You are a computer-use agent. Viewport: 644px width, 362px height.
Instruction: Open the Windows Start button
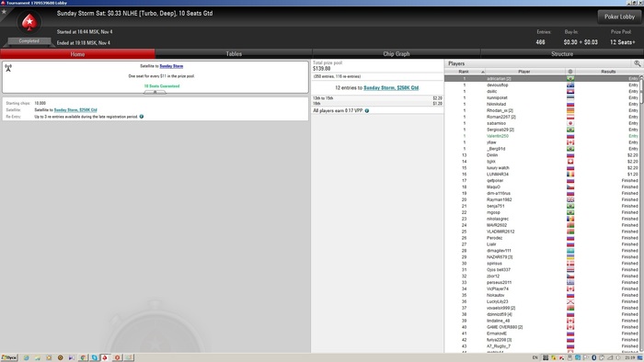pos(9,357)
